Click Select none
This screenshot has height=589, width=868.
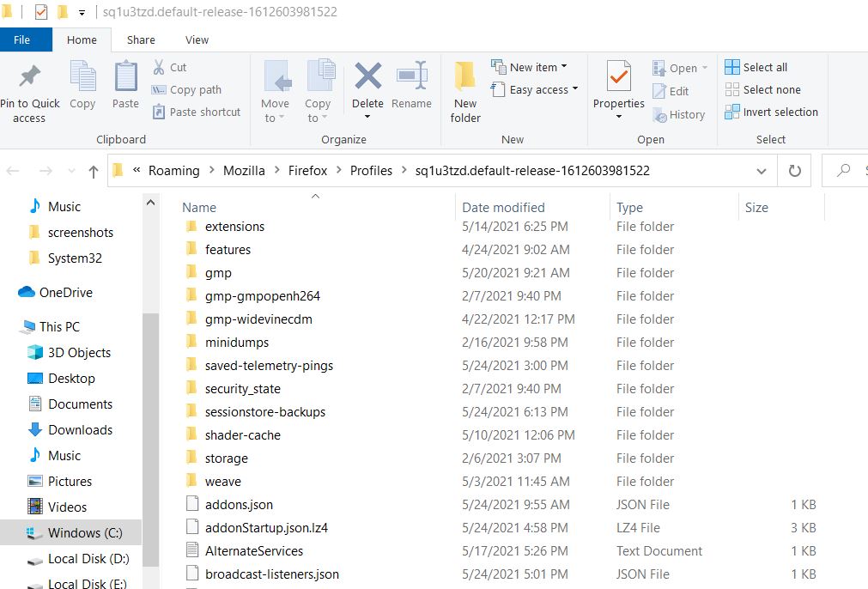[762, 89]
